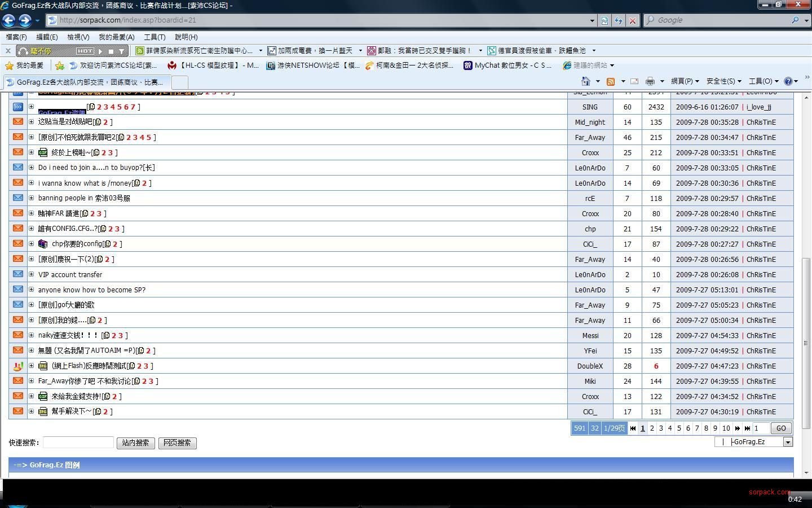Click the 快速搜索 text input field
Image resolution: width=812 pixels, height=508 pixels.
pos(78,443)
